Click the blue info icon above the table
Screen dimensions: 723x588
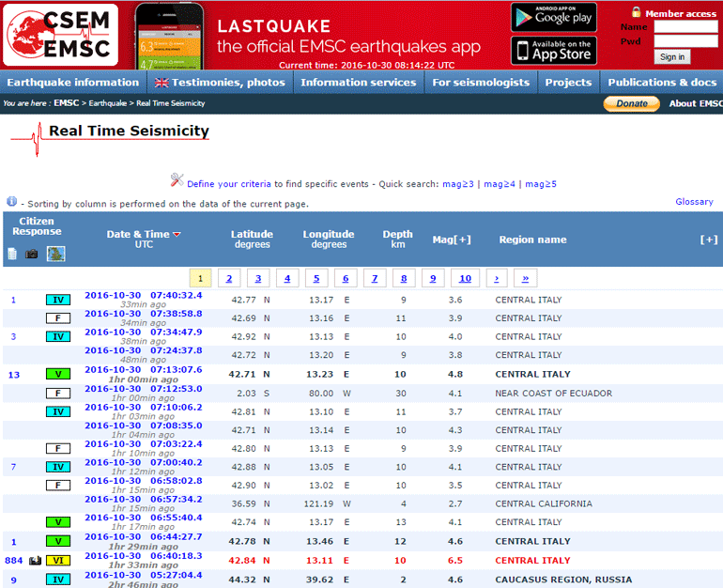point(11,202)
